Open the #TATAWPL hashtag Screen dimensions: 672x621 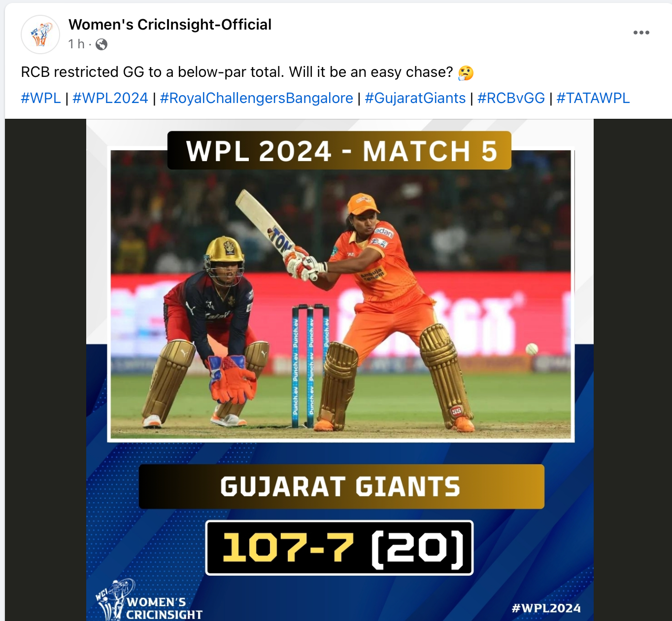tap(593, 98)
